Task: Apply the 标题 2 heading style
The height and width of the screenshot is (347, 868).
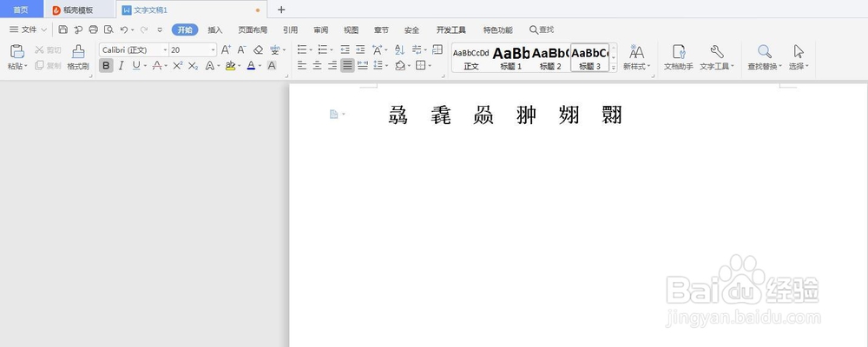Action: click(550, 57)
